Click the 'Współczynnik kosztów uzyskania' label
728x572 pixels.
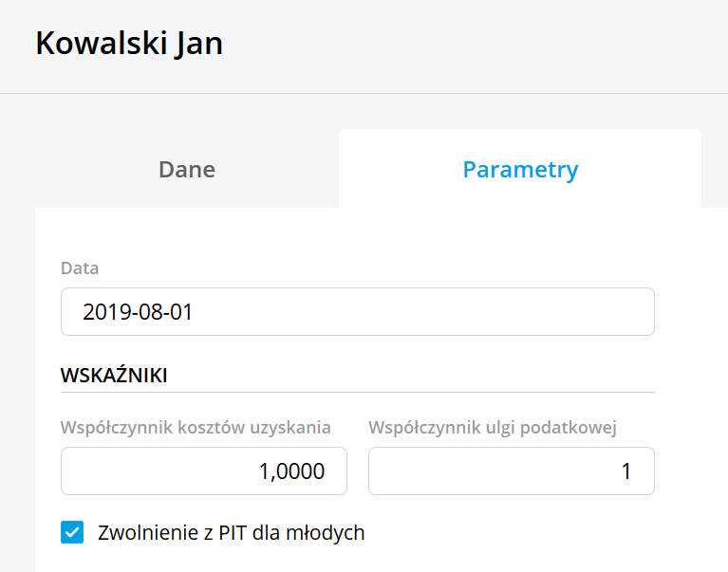(x=196, y=428)
